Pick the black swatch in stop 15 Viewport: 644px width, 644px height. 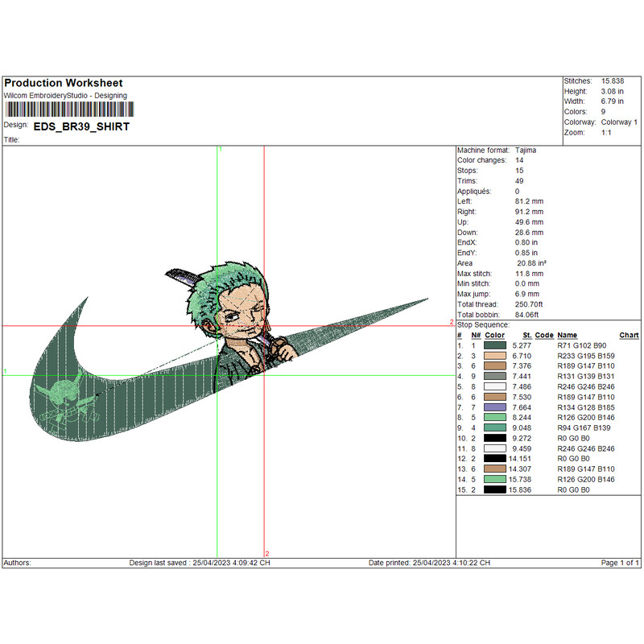[x=495, y=489]
